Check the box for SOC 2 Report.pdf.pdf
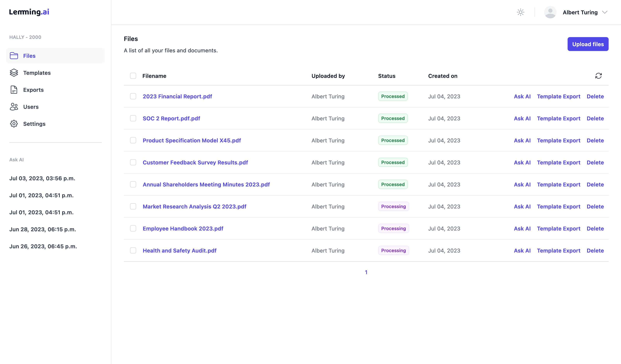621x364 pixels. pyautogui.click(x=133, y=118)
